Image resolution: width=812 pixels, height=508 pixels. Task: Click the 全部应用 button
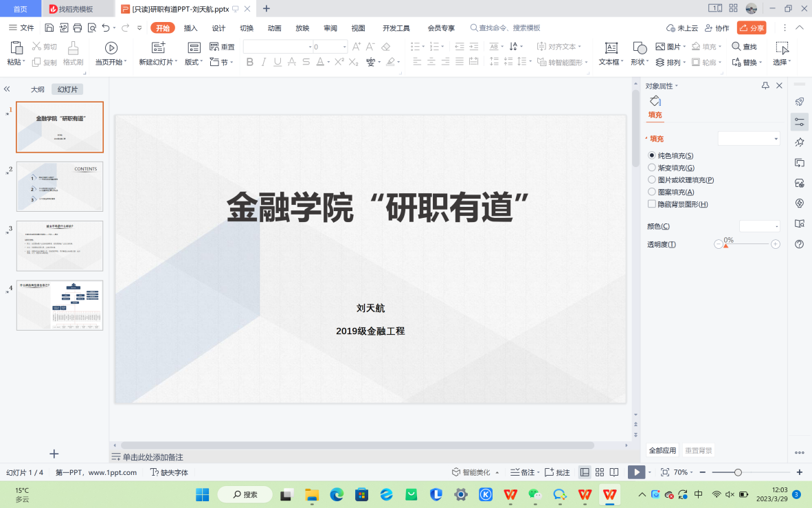[662, 451]
